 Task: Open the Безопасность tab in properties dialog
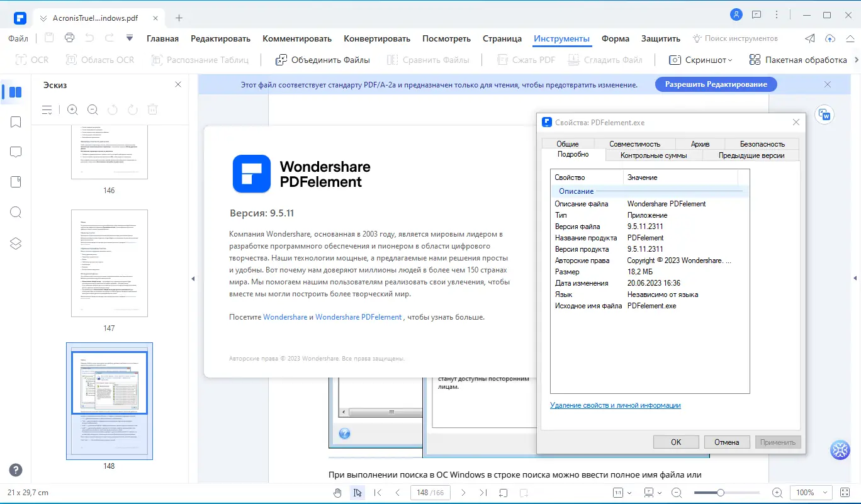(762, 143)
